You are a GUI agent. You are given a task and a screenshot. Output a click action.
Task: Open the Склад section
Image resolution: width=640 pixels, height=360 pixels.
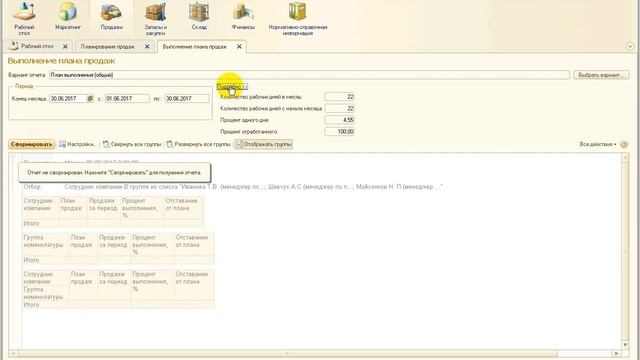click(x=199, y=16)
